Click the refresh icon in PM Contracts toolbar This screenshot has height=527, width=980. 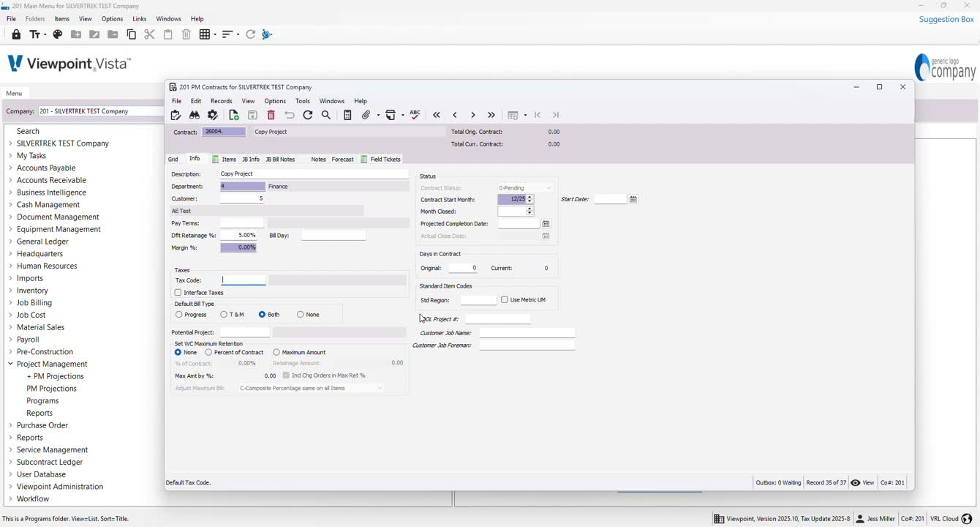click(308, 115)
